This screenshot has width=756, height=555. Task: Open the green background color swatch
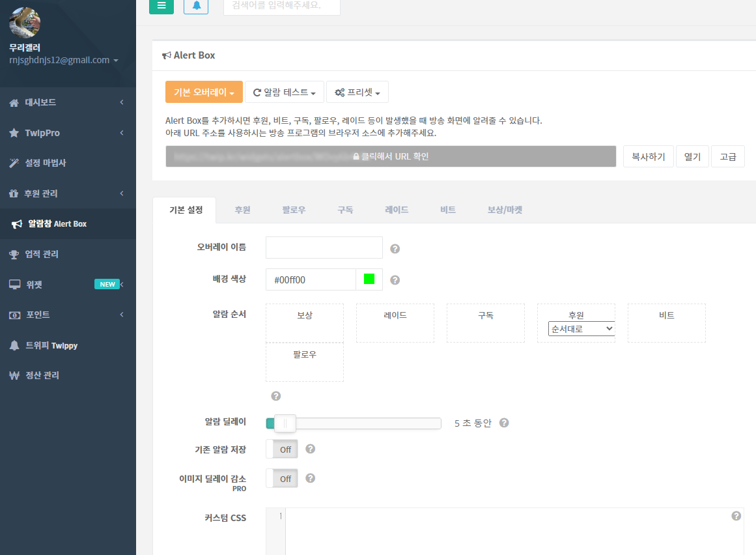[x=368, y=279]
